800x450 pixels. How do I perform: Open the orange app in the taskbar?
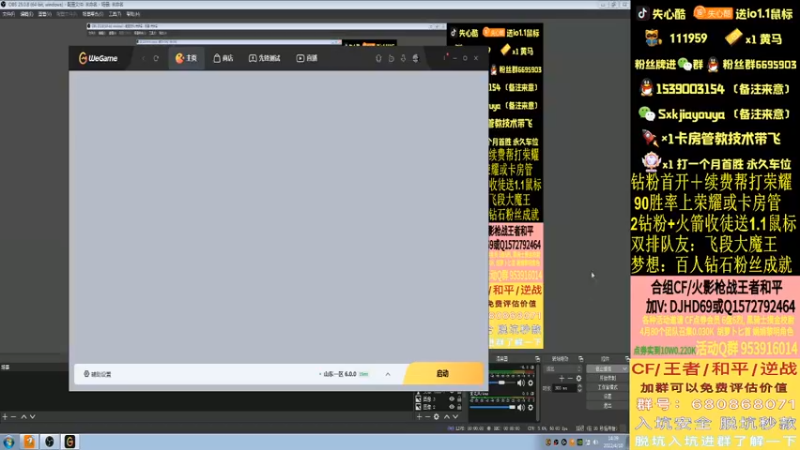(29, 441)
